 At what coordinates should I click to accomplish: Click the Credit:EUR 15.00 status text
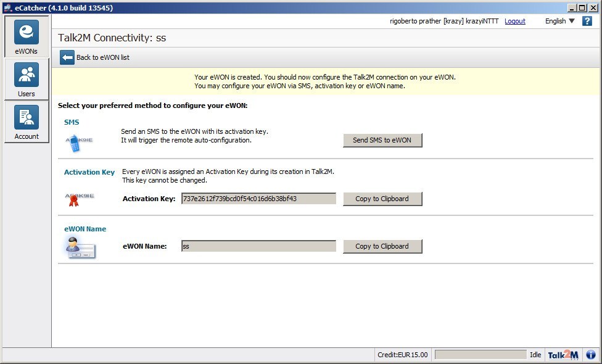(x=402, y=355)
